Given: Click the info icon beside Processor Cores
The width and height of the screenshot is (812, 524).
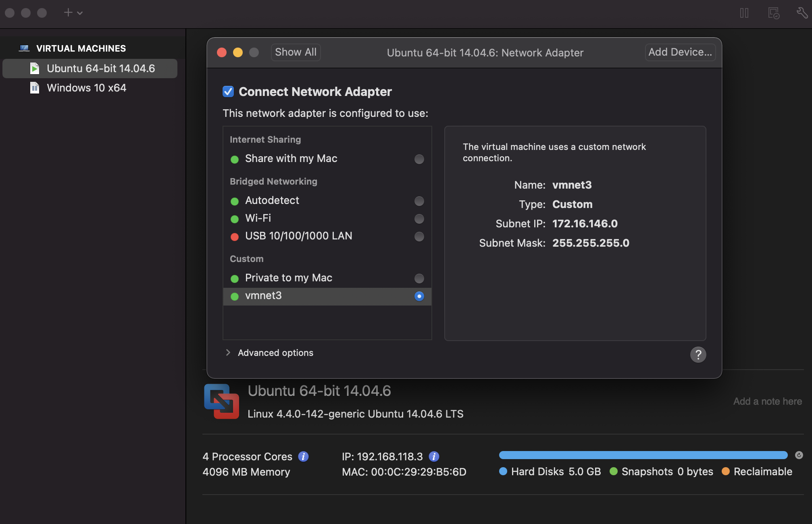Looking at the screenshot, I should tap(303, 456).
